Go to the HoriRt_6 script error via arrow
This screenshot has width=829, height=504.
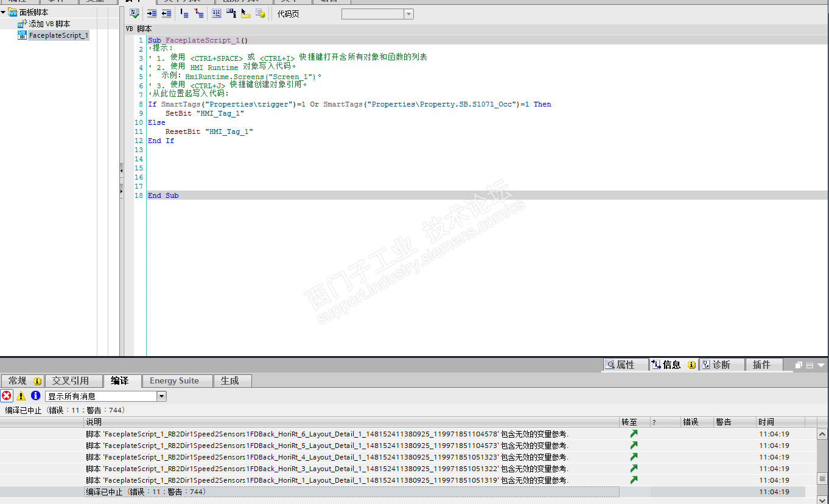pos(634,434)
